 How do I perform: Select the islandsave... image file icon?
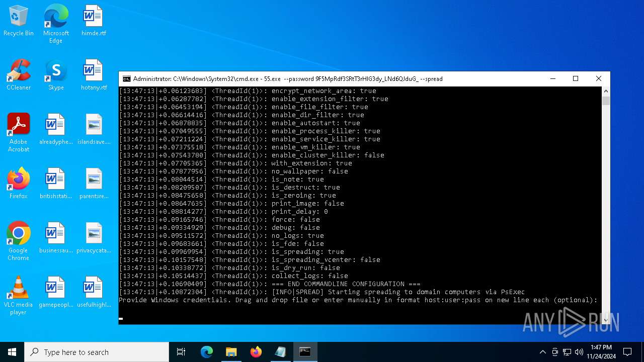pyautogui.click(x=94, y=129)
